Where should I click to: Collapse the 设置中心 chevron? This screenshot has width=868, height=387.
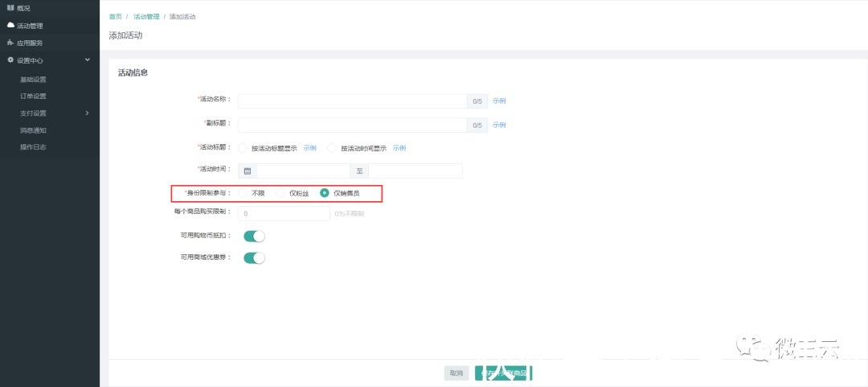coord(87,60)
